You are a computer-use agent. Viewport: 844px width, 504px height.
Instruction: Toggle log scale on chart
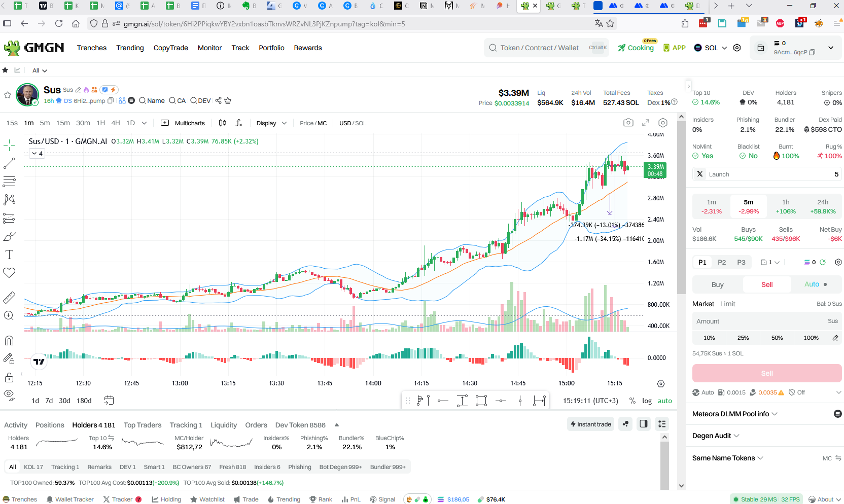pos(647,401)
